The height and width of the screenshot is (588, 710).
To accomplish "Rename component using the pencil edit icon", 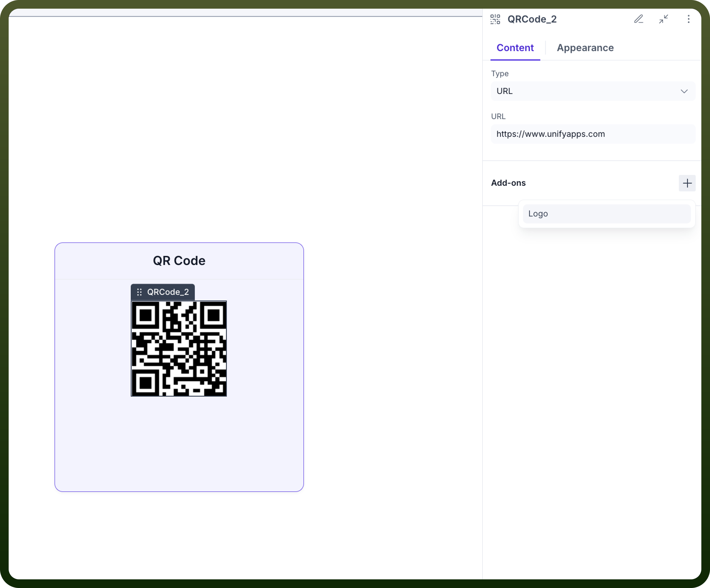I will click(638, 19).
